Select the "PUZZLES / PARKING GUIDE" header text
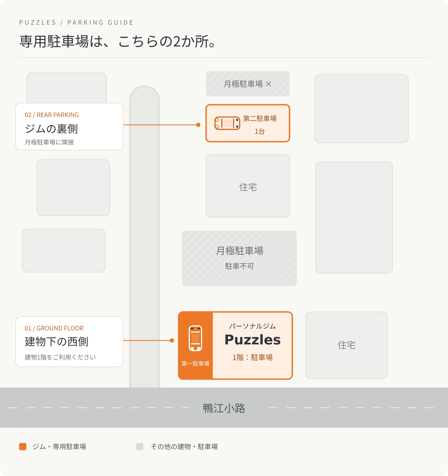The width and height of the screenshot is (448, 476). tap(76, 22)
